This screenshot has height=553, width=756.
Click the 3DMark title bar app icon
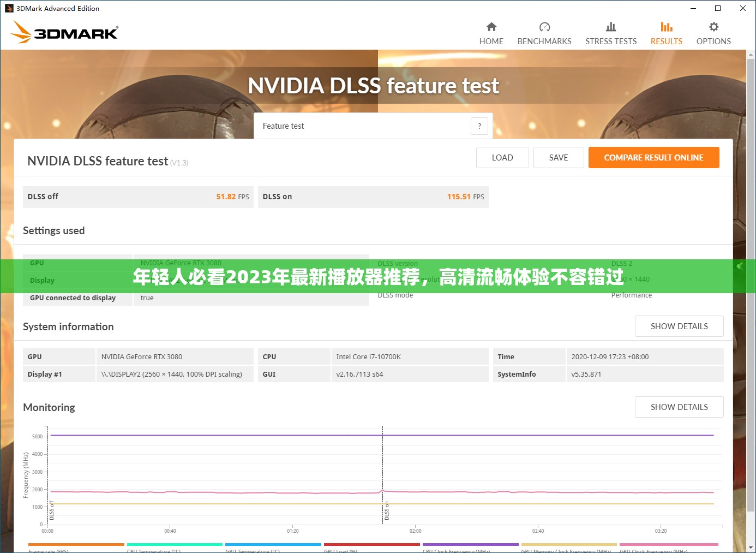(x=9, y=8)
